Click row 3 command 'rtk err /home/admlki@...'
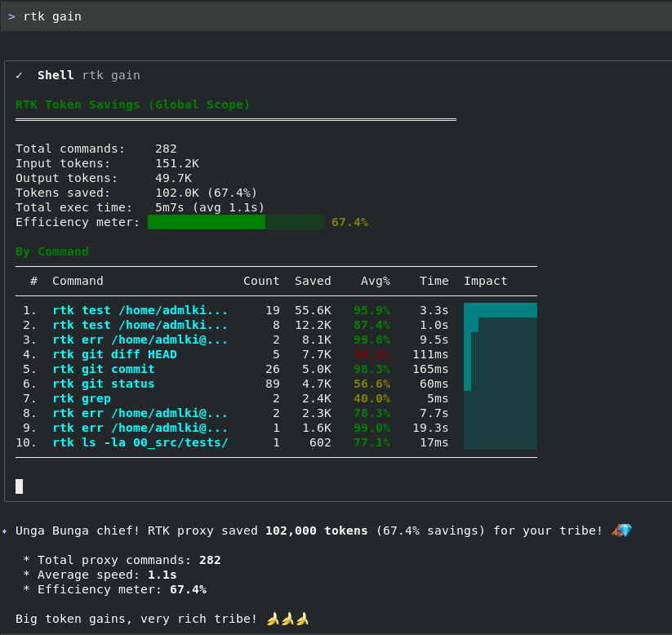Image resolution: width=672 pixels, height=635 pixels. 140,340
